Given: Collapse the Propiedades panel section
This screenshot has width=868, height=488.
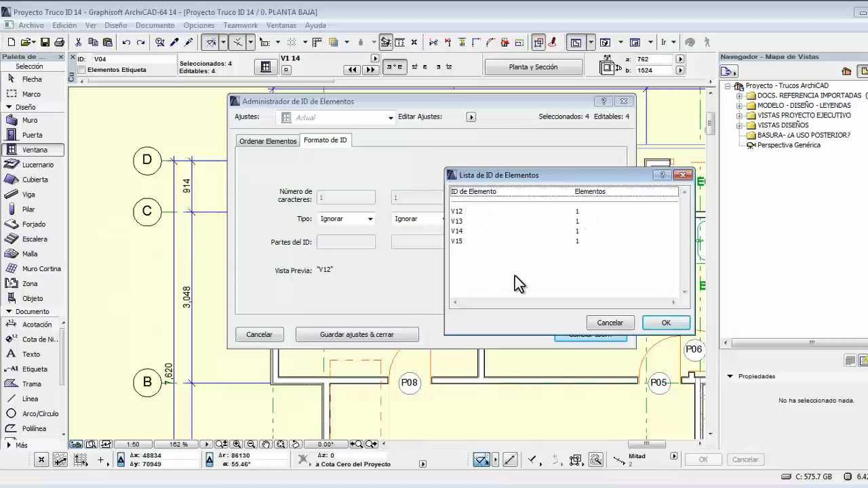Looking at the screenshot, I should click(730, 376).
